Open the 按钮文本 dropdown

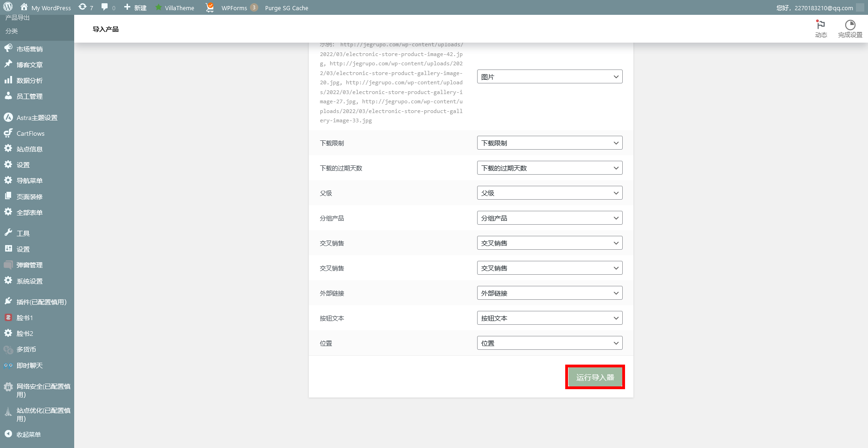(549, 318)
